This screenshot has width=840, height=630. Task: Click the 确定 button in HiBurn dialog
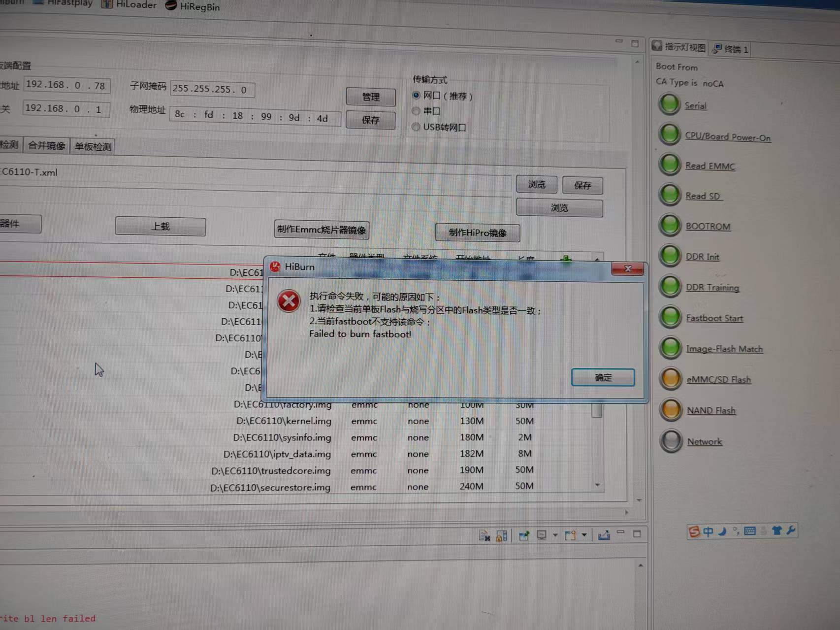coord(603,377)
